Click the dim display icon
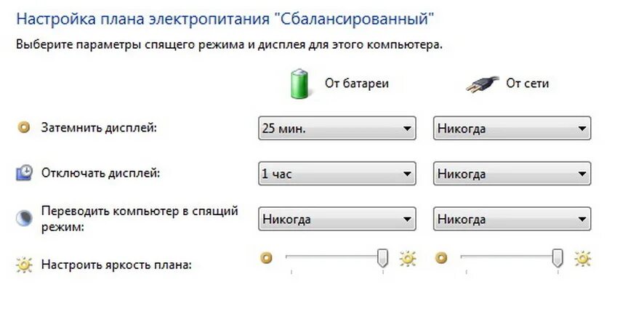 click(24, 129)
